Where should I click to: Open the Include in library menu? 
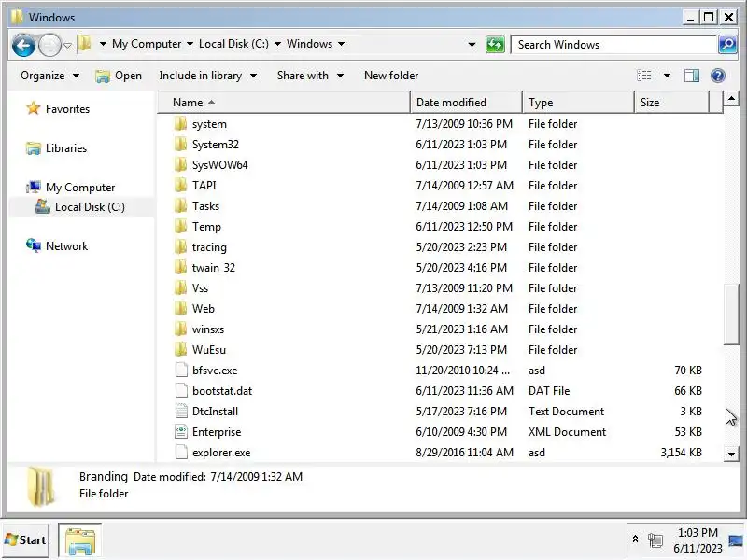coord(207,76)
